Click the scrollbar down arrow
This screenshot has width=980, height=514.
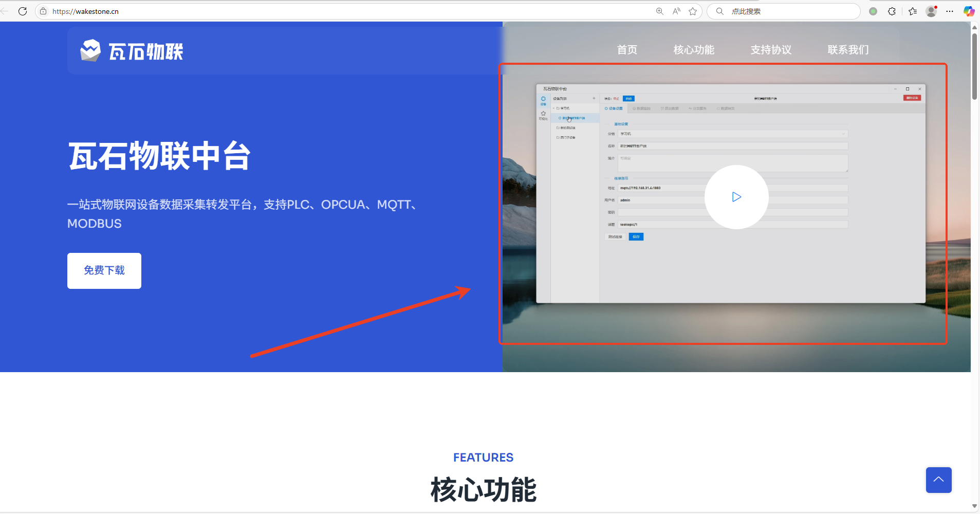(x=974, y=506)
